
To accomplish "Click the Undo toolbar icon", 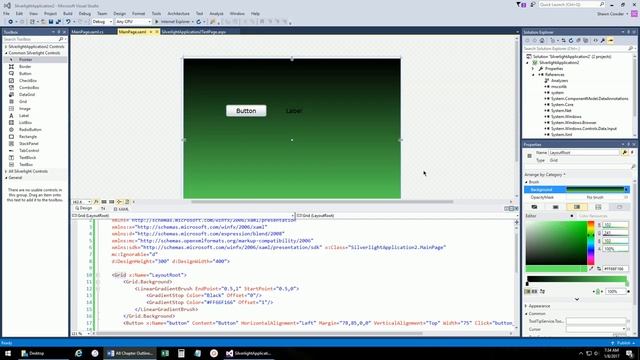I will tap(68, 22).
